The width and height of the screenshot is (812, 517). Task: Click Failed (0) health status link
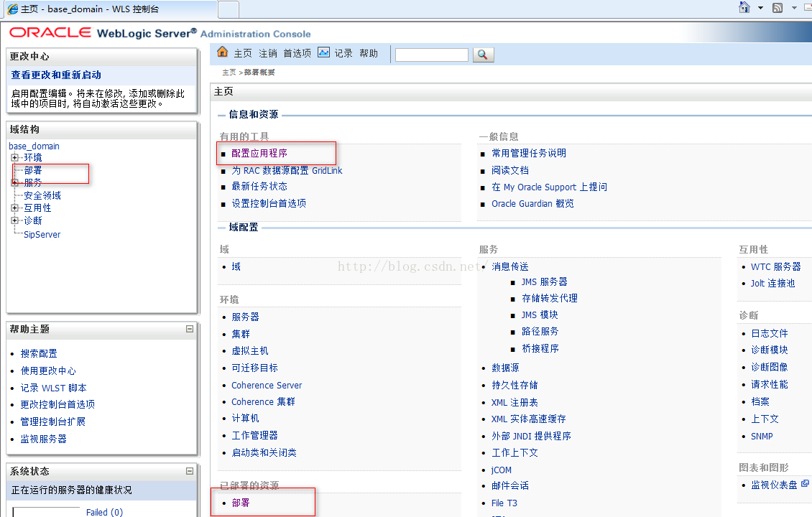(105, 512)
